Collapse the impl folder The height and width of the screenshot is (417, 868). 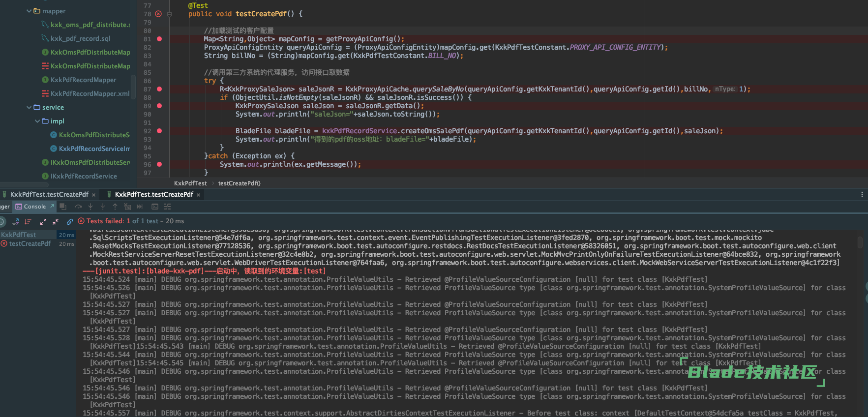click(37, 121)
